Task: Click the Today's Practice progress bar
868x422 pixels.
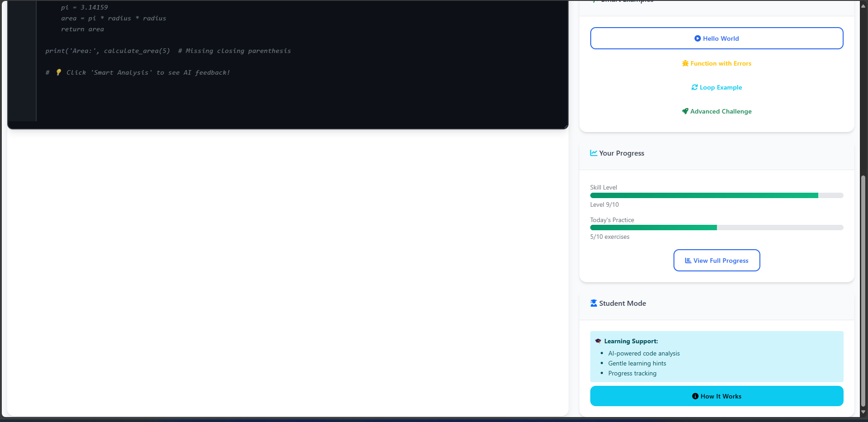Action: tap(716, 228)
